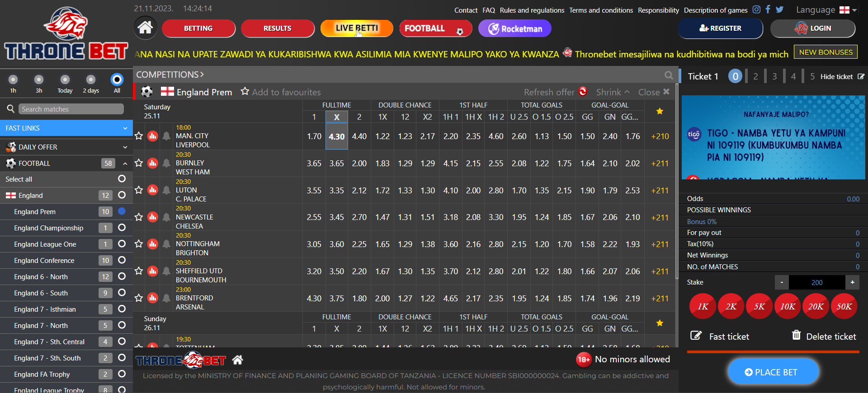The height and width of the screenshot is (393, 868).
Task: Shrink the England Prem offer
Action: [x=613, y=92]
